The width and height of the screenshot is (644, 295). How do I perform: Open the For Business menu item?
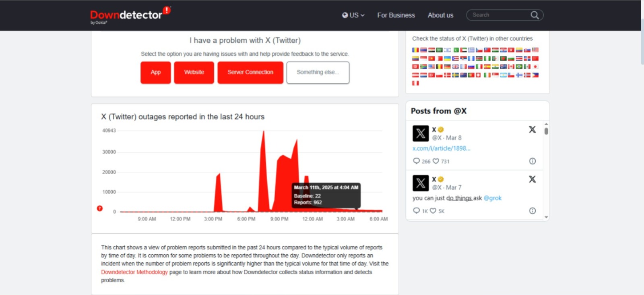pyautogui.click(x=396, y=15)
